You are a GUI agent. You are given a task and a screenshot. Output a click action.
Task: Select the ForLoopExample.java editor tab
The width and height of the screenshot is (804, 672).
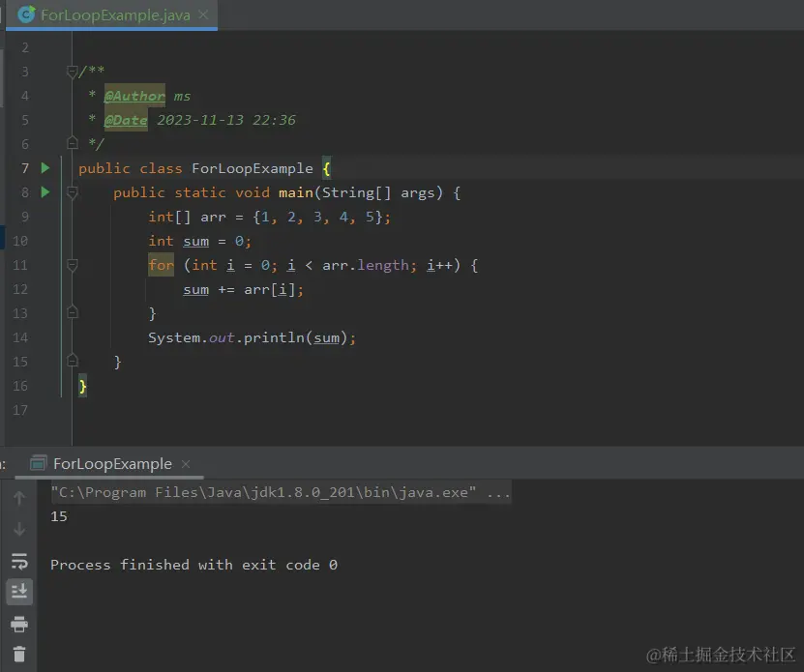pos(112,15)
